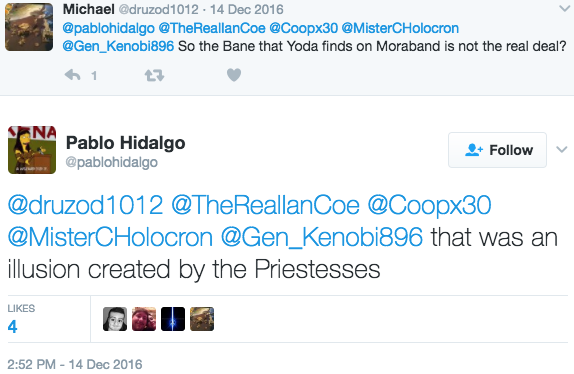Open the @TheReallanCoe mention in Pablo's reply
Viewport: 574px width, 374px height.
[265, 205]
